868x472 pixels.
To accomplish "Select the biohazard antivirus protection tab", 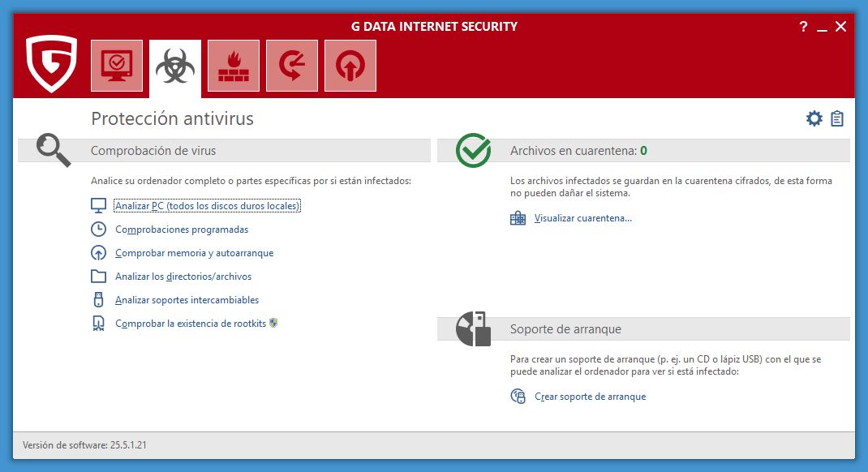I will (175, 67).
